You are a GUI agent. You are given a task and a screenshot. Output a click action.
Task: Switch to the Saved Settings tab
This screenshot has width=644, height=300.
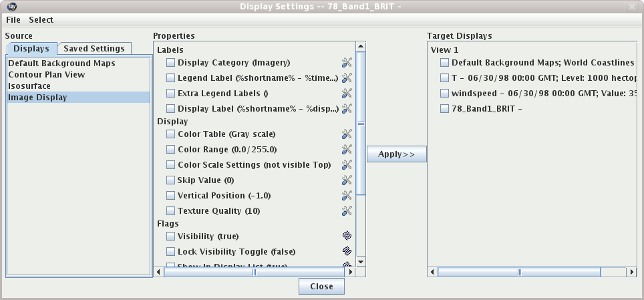pos(94,49)
